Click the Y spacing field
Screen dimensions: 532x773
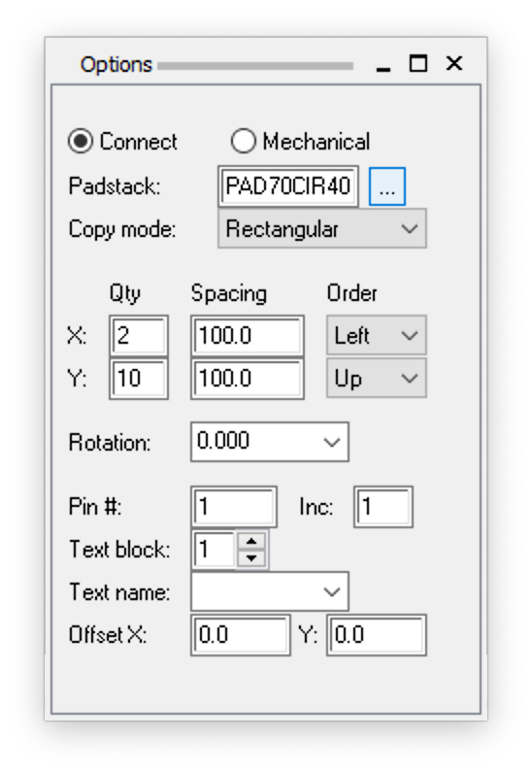[247, 379]
